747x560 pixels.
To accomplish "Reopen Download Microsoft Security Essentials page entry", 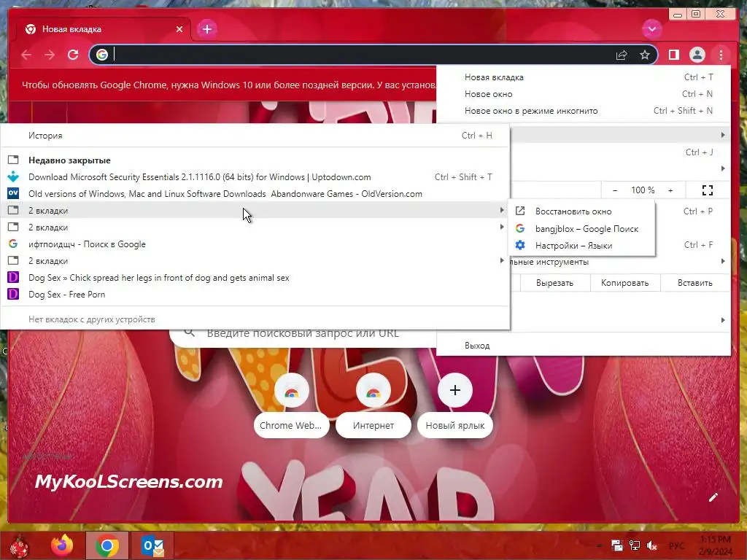I will coord(255,177).
